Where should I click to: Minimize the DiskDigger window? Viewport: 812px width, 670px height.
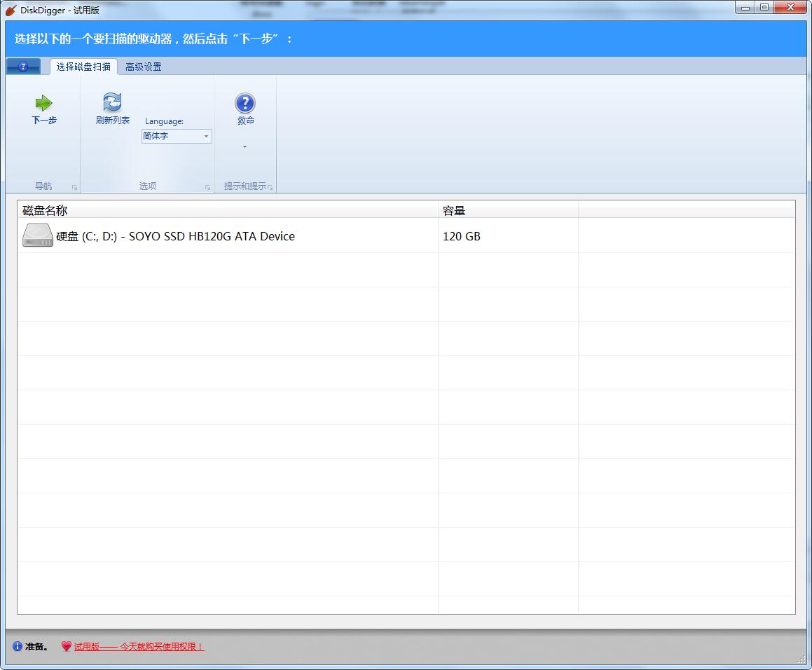[x=745, y=8]
